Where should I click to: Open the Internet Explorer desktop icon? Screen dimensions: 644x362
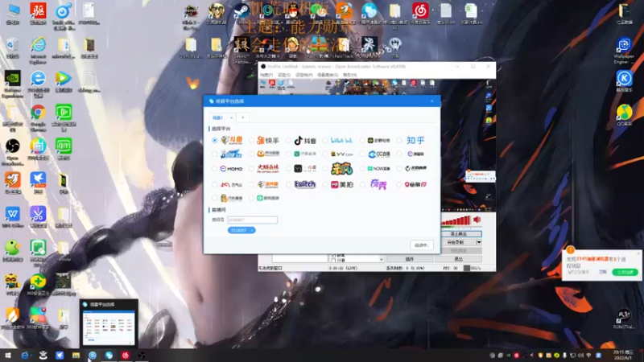[38, 49]
